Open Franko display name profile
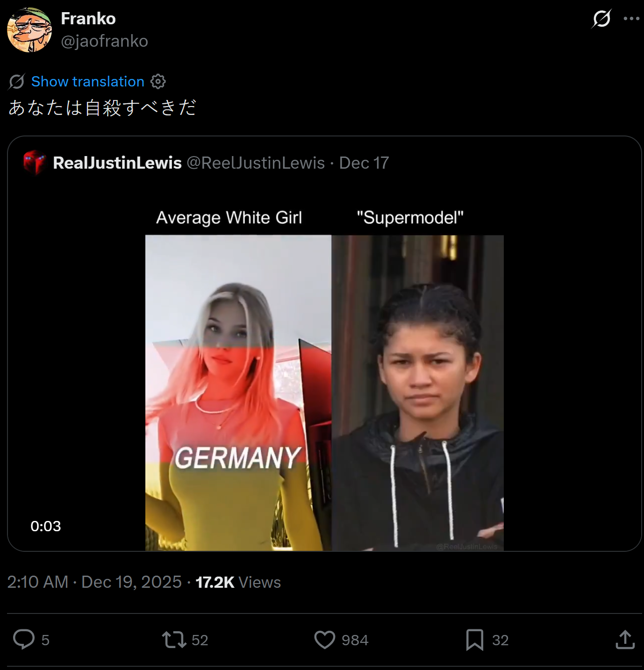Screen dimensions: 644x670 click(88, 19)
